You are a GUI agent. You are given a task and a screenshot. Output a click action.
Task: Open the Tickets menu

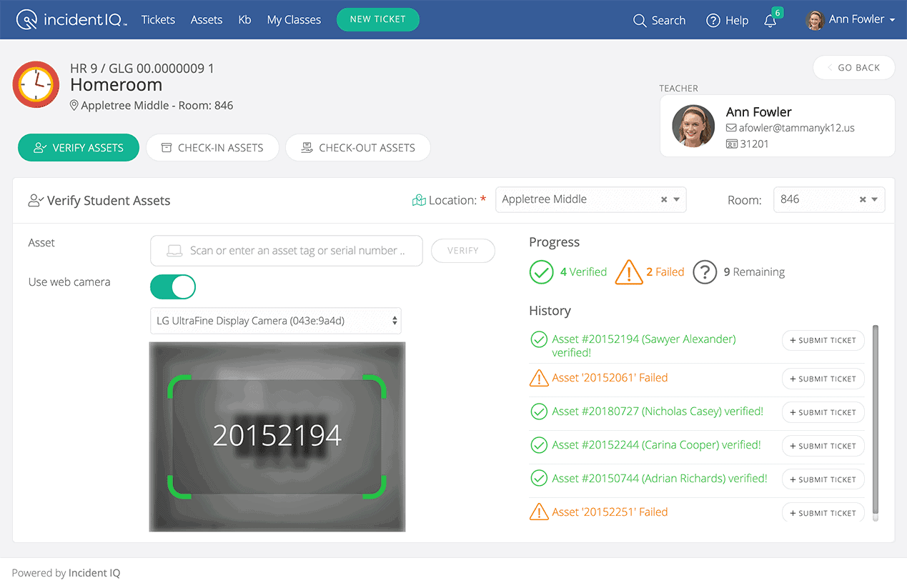pyautogui.click(x=158, y=20)
